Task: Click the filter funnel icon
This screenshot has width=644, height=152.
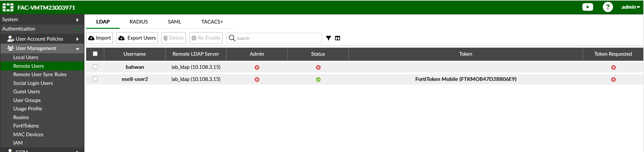Action: [328, 38]
